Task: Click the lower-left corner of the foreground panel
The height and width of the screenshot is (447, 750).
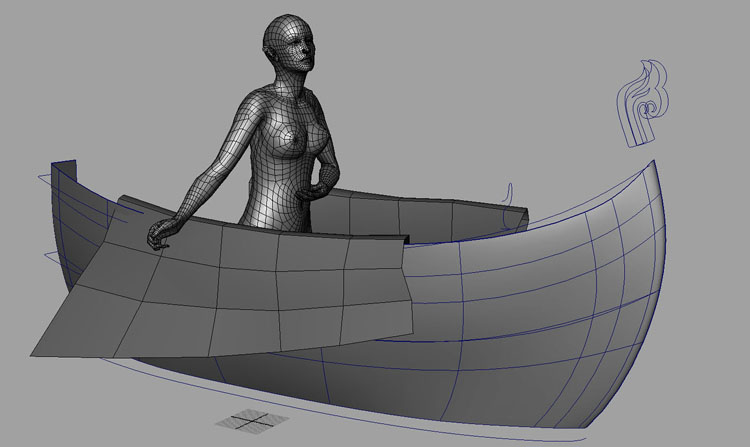Action: pyautogui.click(x=36, y=350)
